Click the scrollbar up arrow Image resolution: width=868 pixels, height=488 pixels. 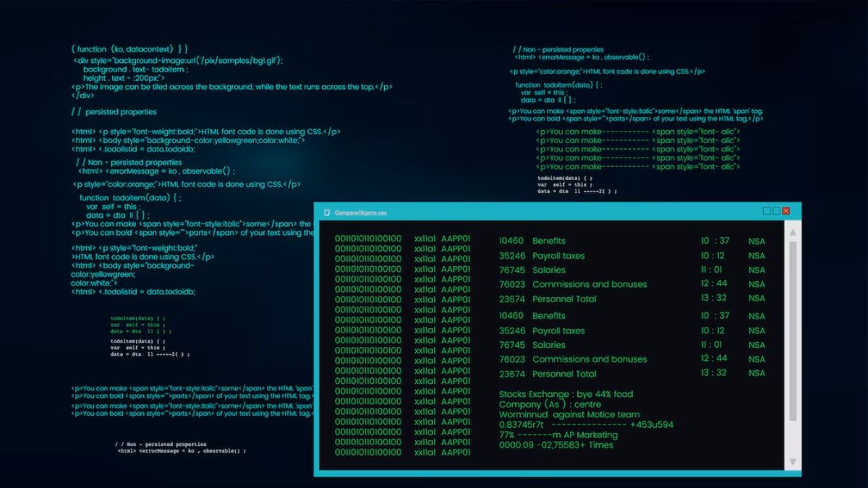tap(792, 232)
